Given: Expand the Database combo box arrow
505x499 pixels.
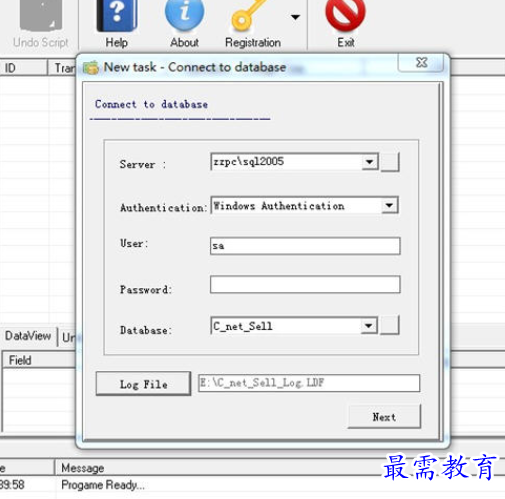Looking at the screenshot, I should (x=368, y=326).
